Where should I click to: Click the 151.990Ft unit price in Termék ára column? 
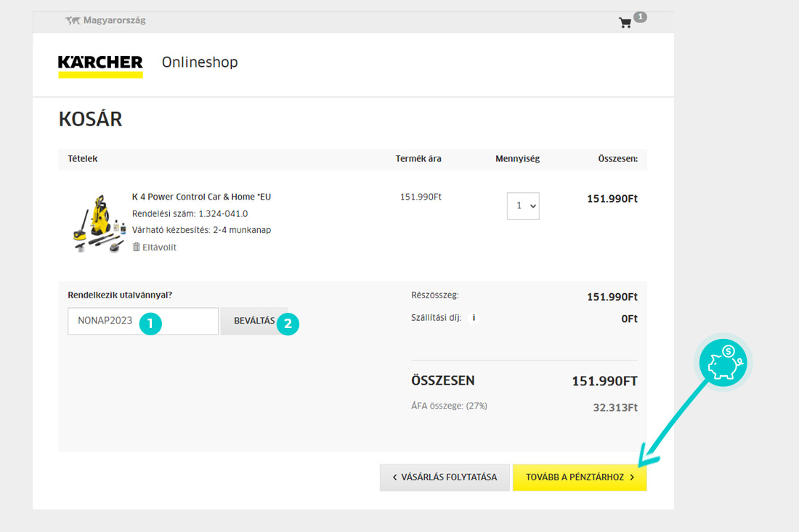pyautogui.click(x=421, y=197)
